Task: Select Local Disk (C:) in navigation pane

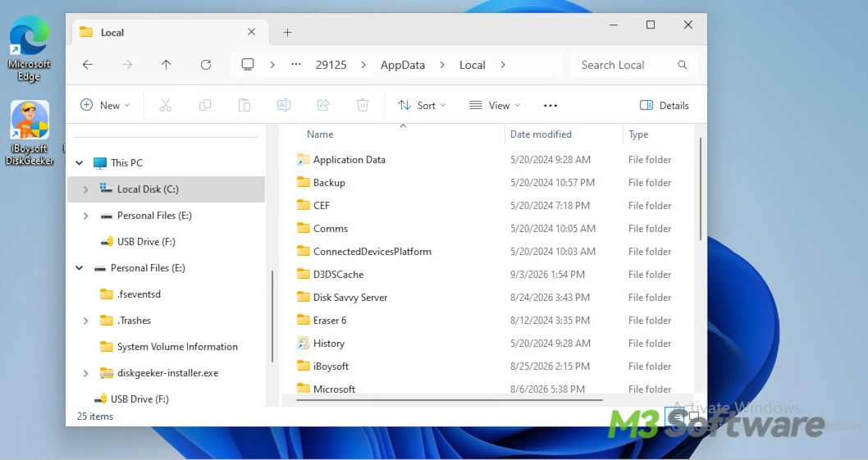Action: coord(166,189)
